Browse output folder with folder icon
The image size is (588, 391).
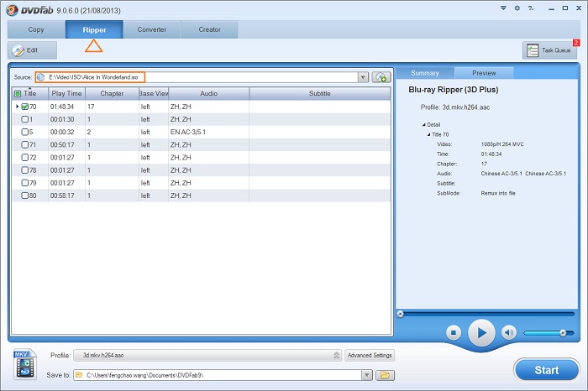tap(385, 375)
